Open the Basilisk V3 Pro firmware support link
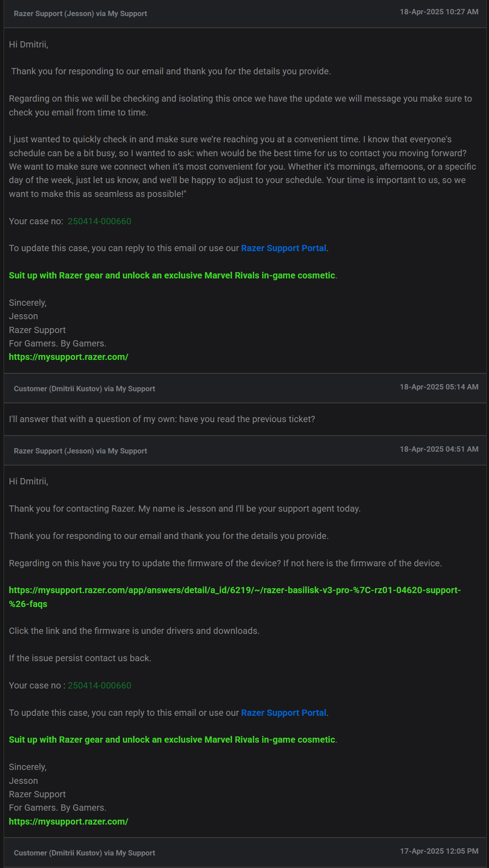Image resolution: width=489 pixels, height=868 pixels. pos(234,597)
